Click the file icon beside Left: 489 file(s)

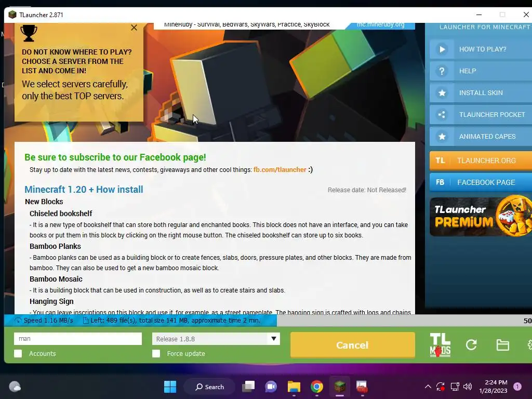click(86, 320)
